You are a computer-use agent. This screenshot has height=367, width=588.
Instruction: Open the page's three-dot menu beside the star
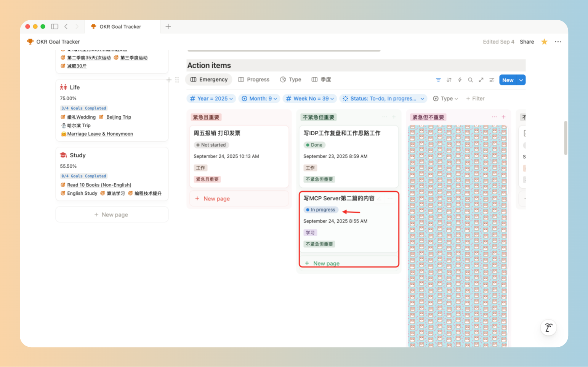coord(558,42)
